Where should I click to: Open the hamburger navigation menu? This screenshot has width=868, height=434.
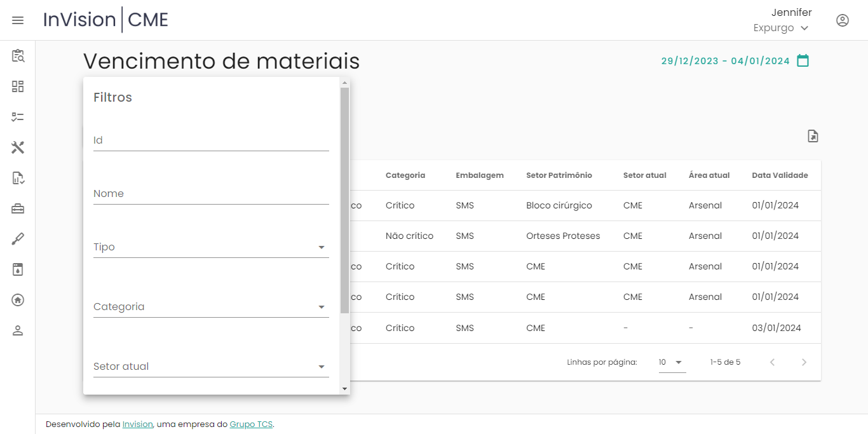click(x=18, y=20)
